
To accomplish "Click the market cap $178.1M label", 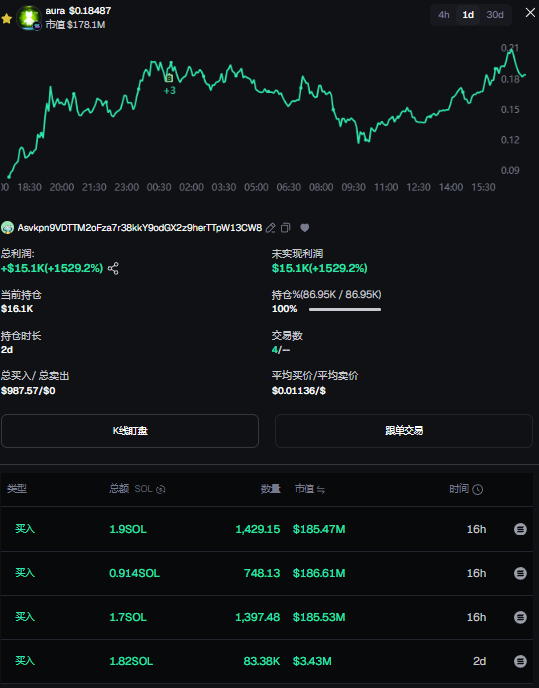I will pos(75,25).
